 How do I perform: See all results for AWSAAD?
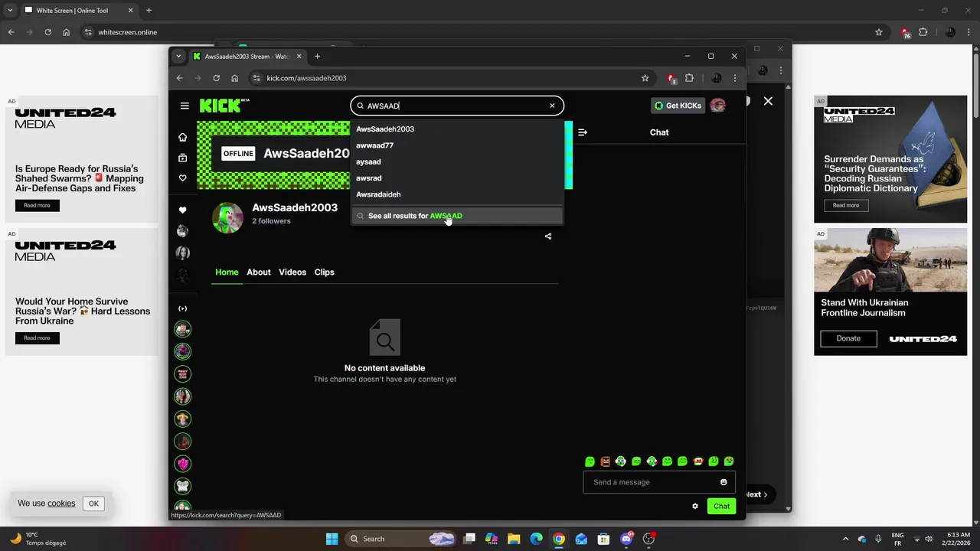457,216
